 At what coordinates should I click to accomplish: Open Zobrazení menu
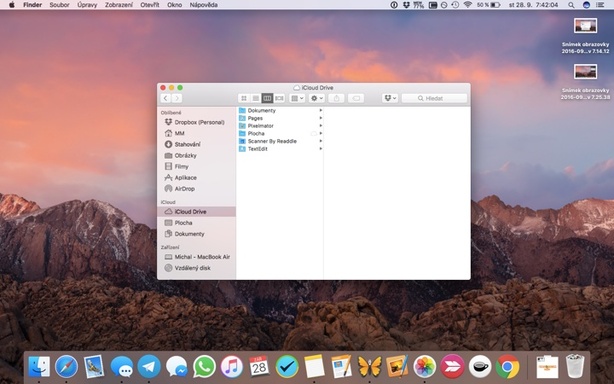(119, 5)
